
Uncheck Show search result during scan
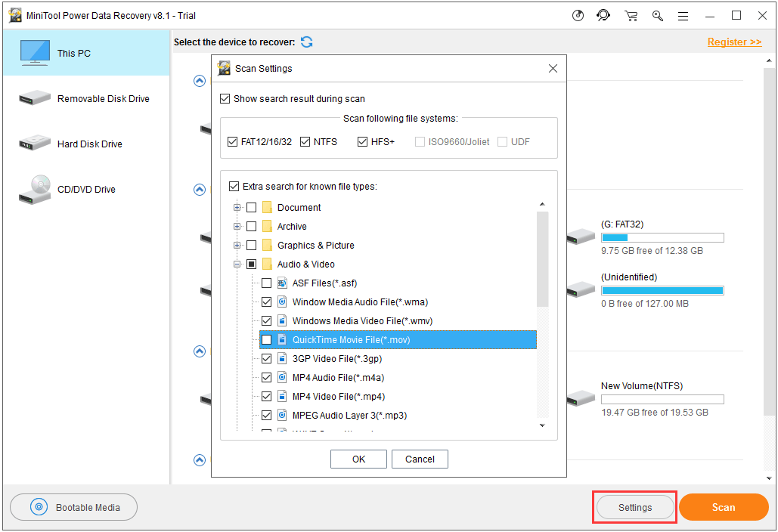(x=225, y=98)
